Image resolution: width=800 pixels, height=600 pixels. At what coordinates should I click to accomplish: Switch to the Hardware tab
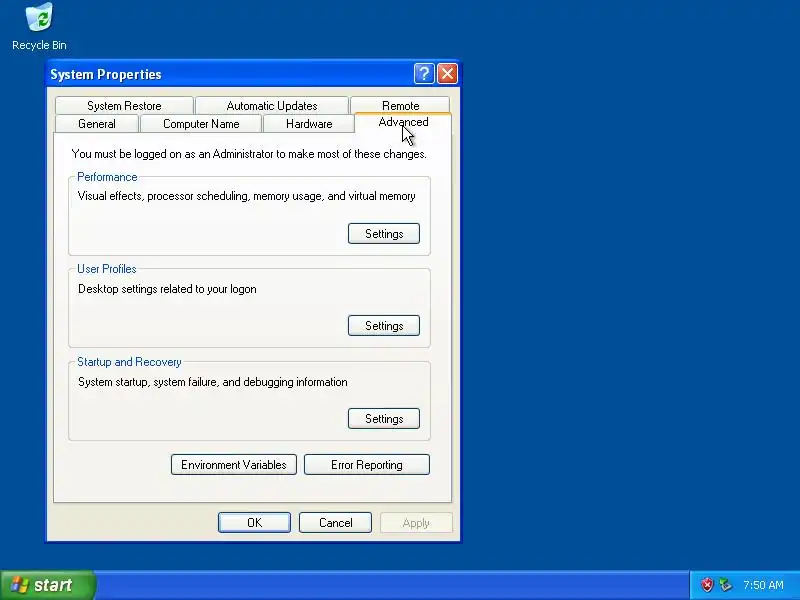click(x=309, y=124)
